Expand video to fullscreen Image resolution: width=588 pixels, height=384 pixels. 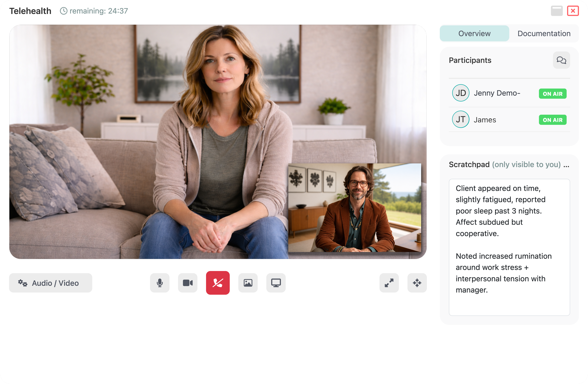pos(389,283)
